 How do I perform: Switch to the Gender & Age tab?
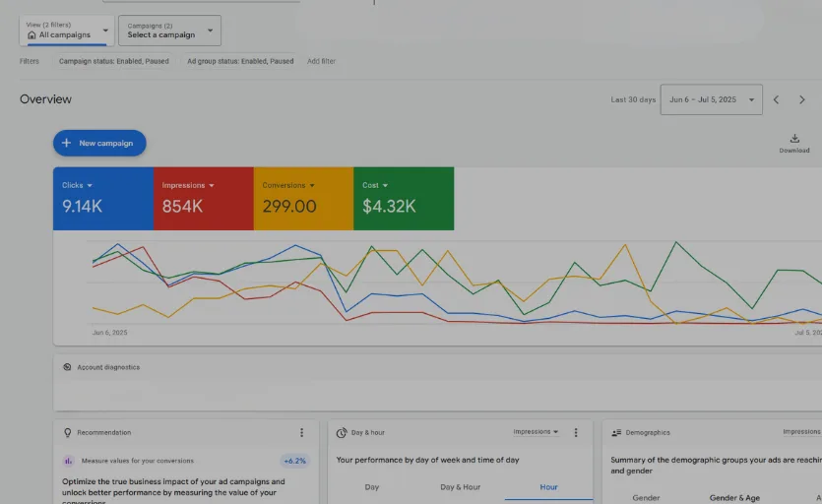[x=734, y=498]
